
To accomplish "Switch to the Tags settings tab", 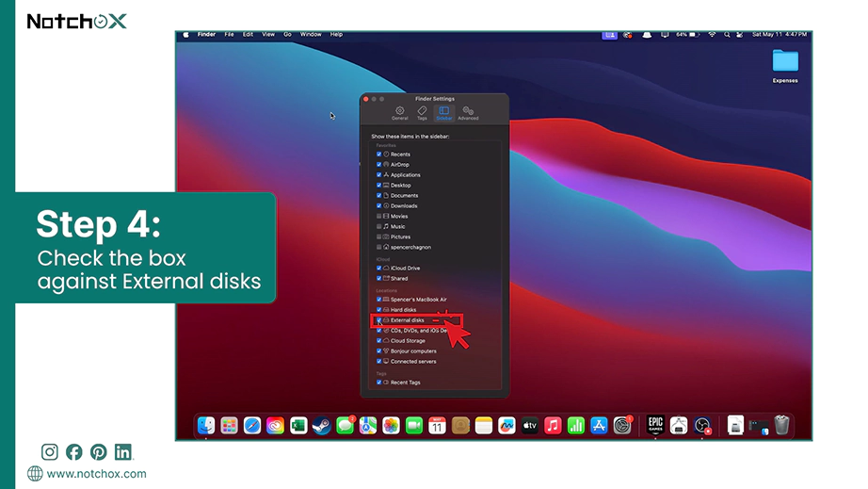I will (422, 113).
